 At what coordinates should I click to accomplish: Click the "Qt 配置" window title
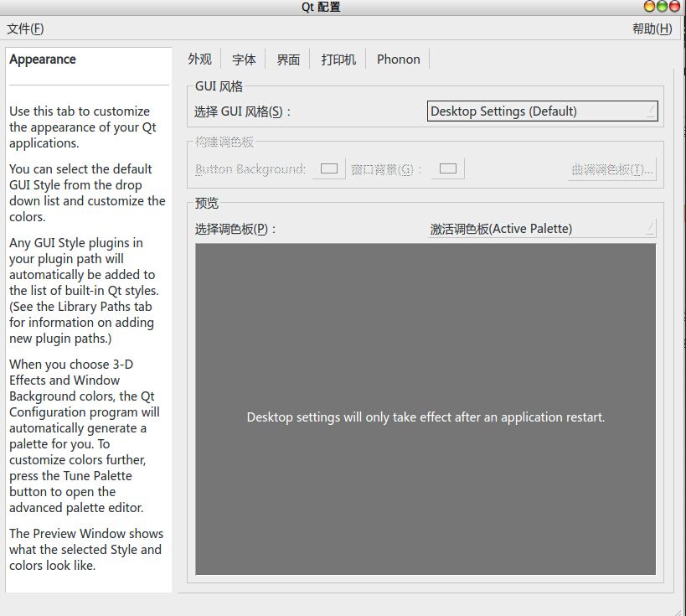click(x=321, y=7)
